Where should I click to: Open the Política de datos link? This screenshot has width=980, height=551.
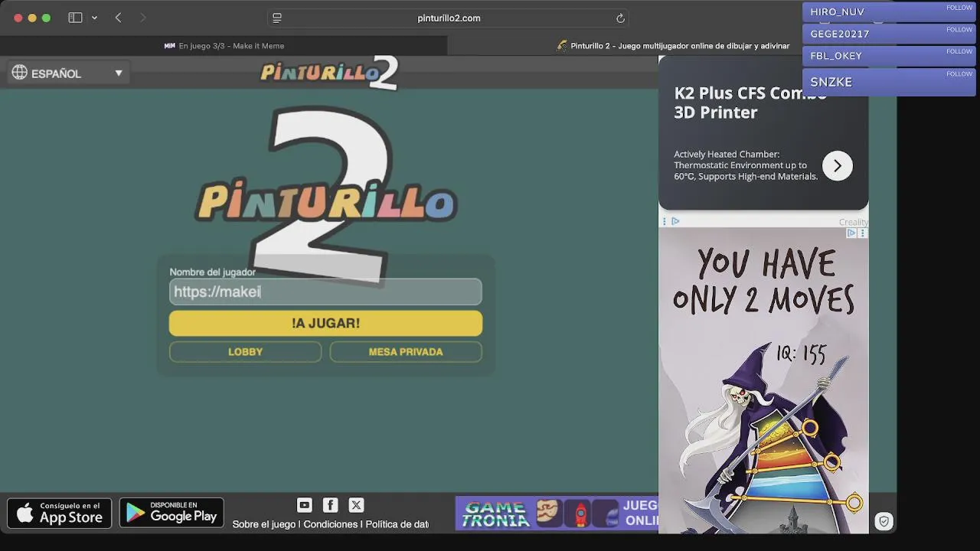(x=397, y=524)
